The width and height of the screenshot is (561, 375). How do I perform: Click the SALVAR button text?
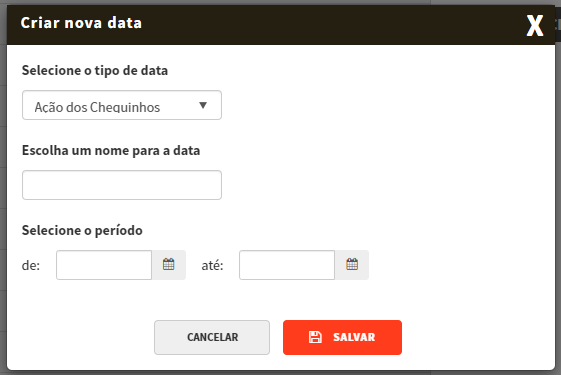point(354,337)
